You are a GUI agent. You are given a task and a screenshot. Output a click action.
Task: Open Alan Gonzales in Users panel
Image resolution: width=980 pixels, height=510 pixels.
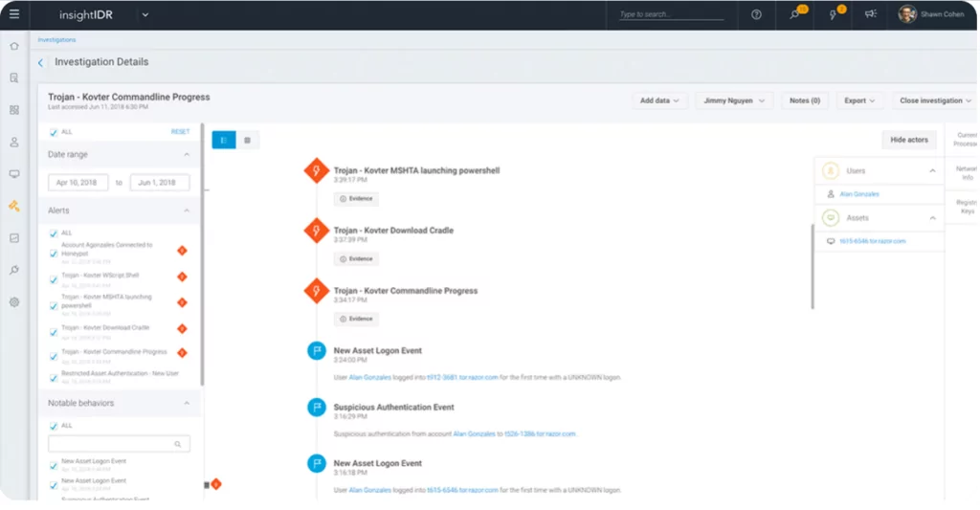click(x=859, y=194)
